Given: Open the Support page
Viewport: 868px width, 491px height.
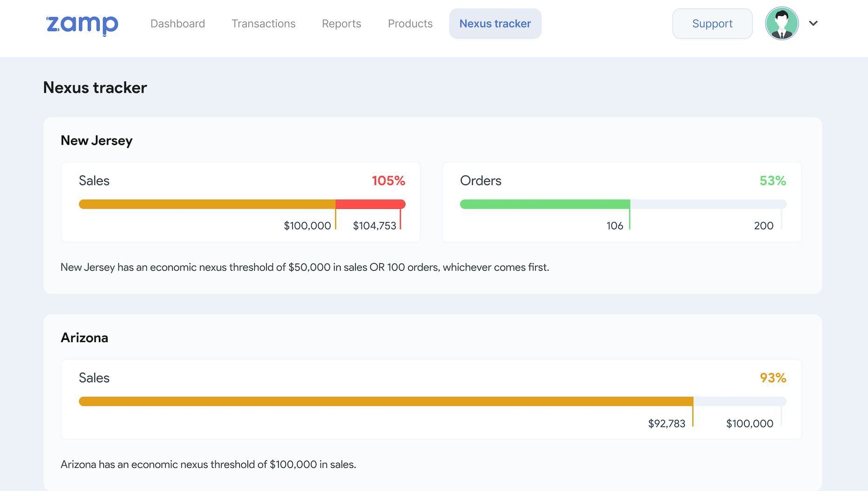Looking at the screenshot, I should [712, 23].
